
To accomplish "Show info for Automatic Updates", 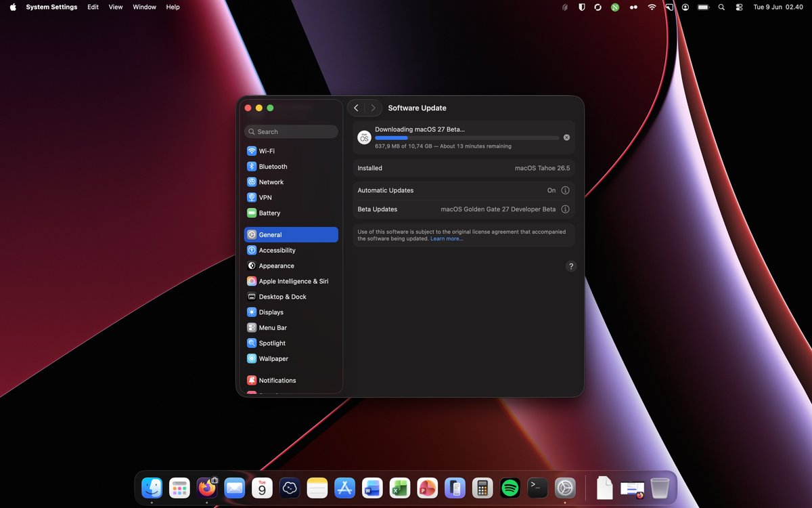I will click(x=566, y=191).
